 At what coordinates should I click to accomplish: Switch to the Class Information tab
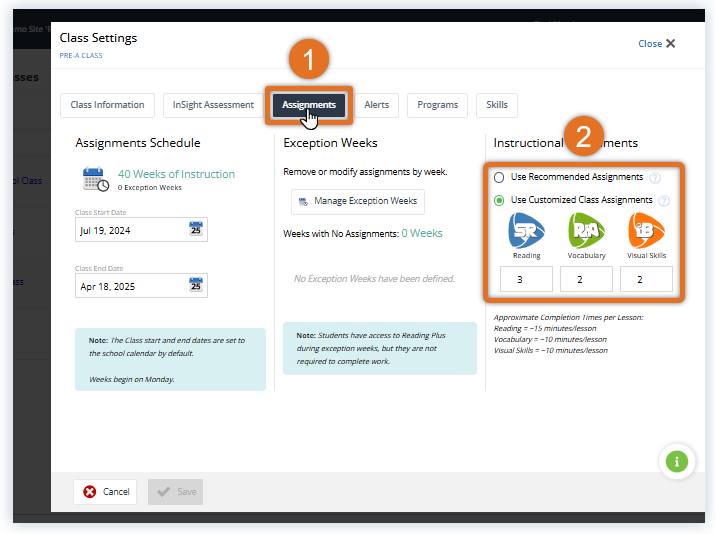coord(107,105)
